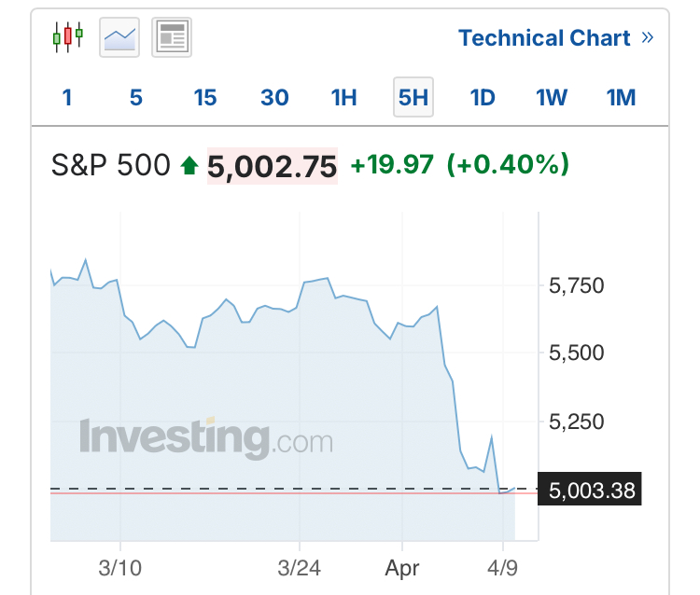The image size is (700, 595).
Task: Choose the 30 minute timeframe
Action: (x=274, y=97)
